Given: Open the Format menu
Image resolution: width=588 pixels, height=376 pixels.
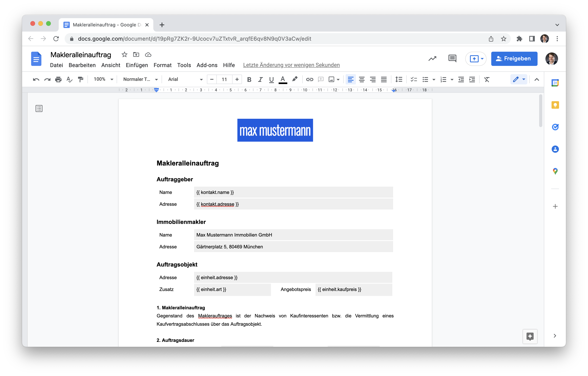Looking at the screenshot, I should [162, 65].
